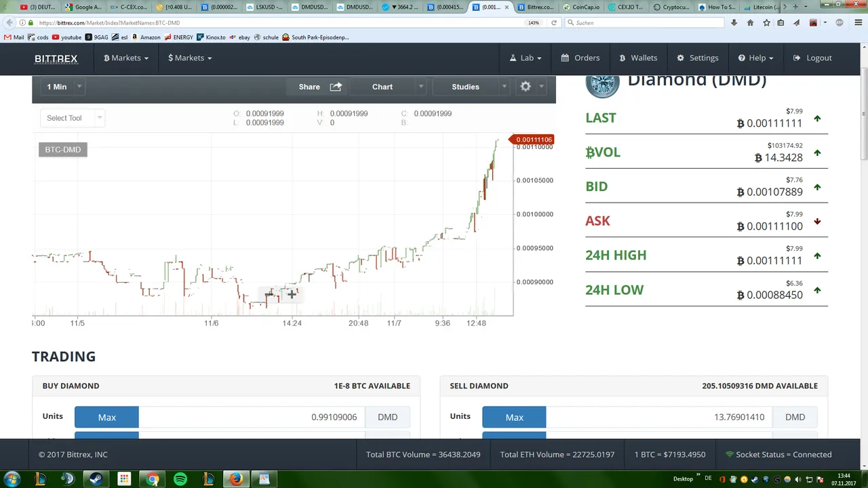
Task: Click the share arrow icon
Action: click(x=336, y=87)
